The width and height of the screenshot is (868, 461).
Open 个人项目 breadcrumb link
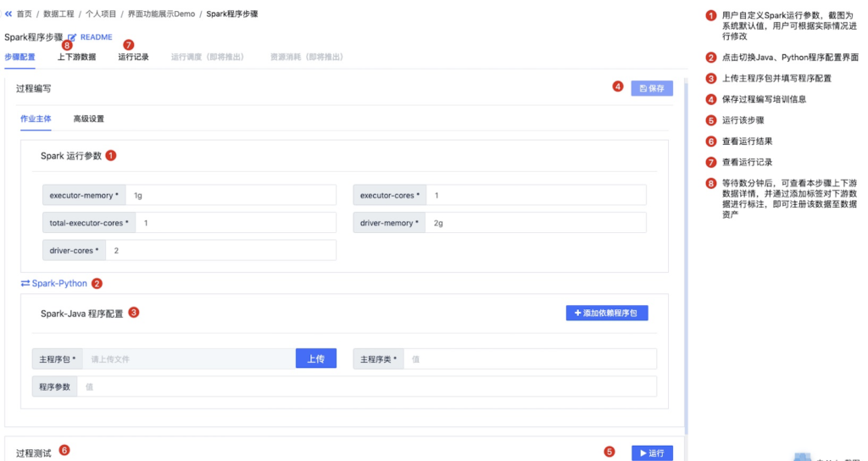[101, 14]
